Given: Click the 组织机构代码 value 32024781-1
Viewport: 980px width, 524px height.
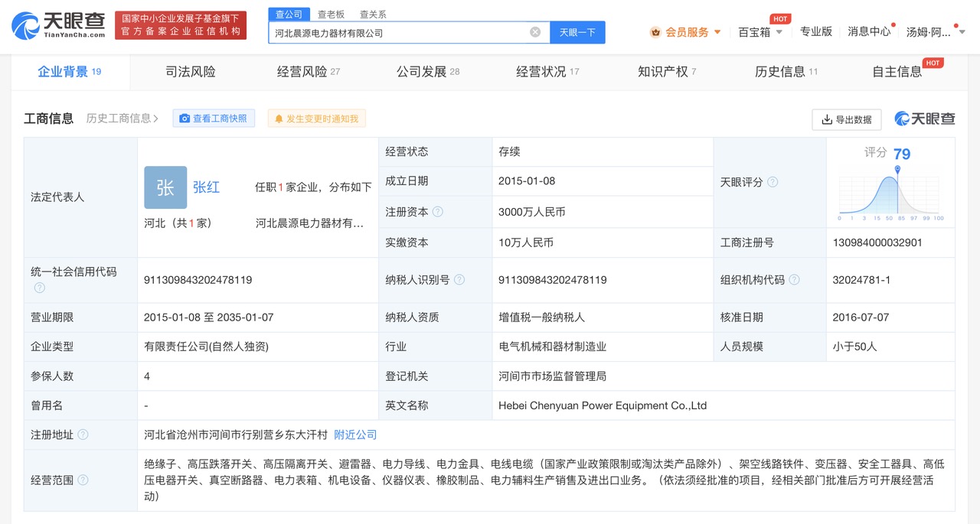Looking at the screenshot, I should coord(861,280).
